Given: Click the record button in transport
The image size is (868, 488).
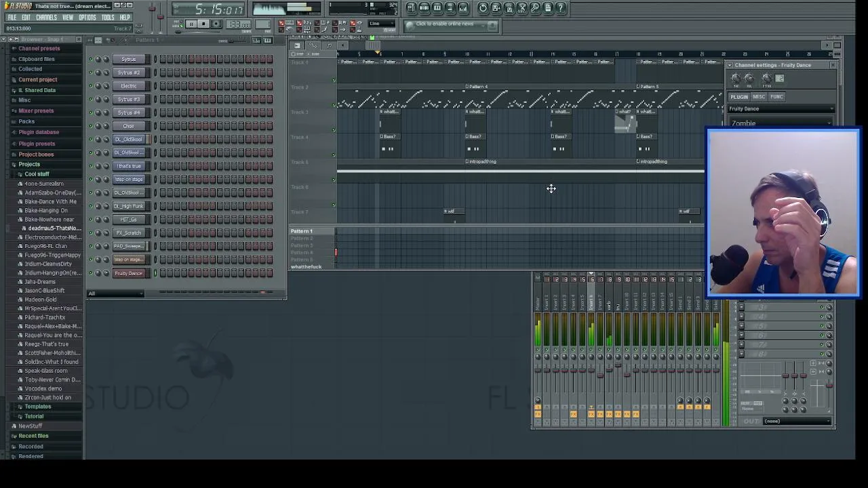Looking at the screenshot, I should coord(215,24).
